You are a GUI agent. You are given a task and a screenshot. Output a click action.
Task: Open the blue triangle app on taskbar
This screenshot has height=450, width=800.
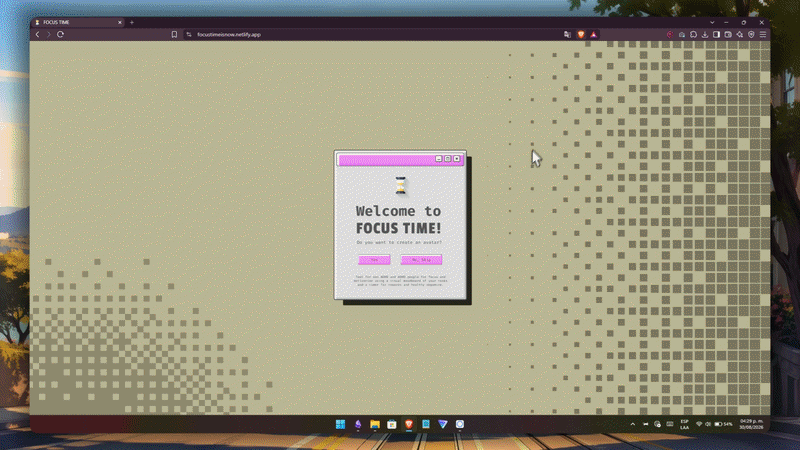click(442, 424)
